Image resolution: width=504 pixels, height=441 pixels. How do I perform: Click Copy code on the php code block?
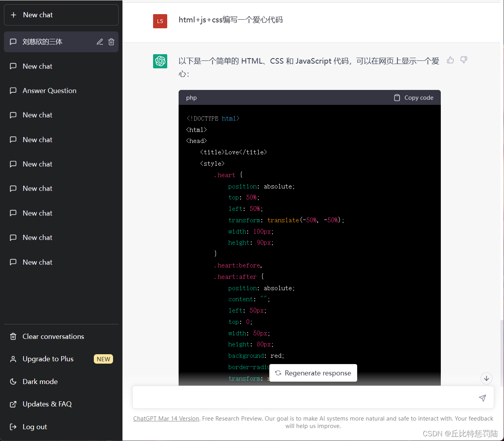tap(414, 98)
